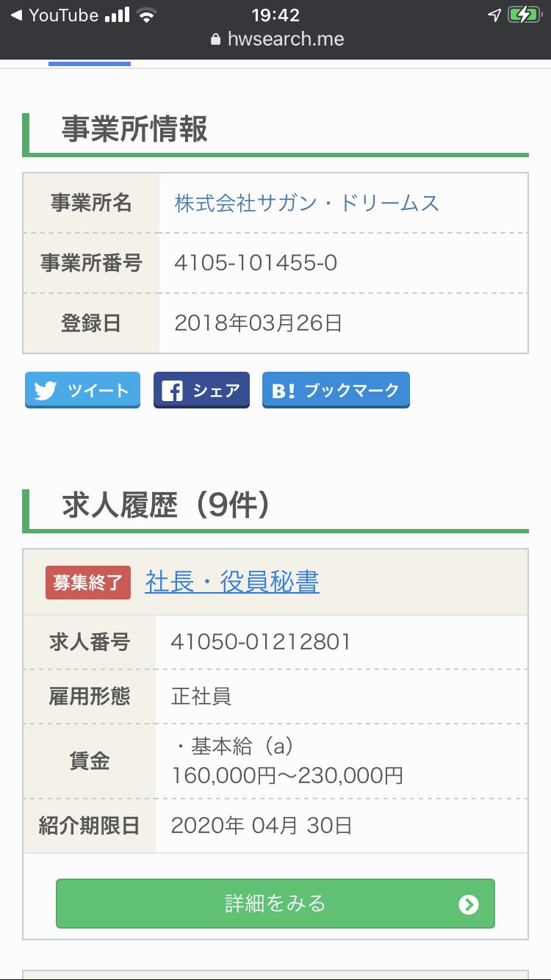Tap the Hatena B! bookmark icon
Viewport: 551px width, 980px height.
[283, 391]
